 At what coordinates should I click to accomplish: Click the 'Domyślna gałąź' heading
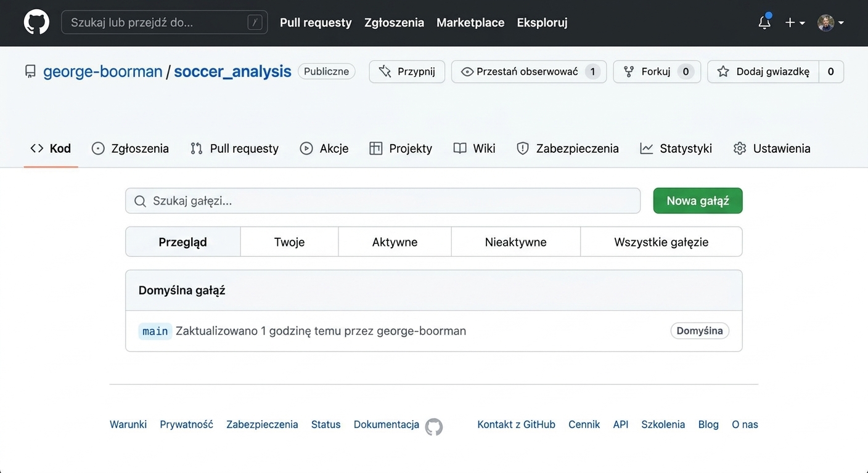tap(182, 290)
